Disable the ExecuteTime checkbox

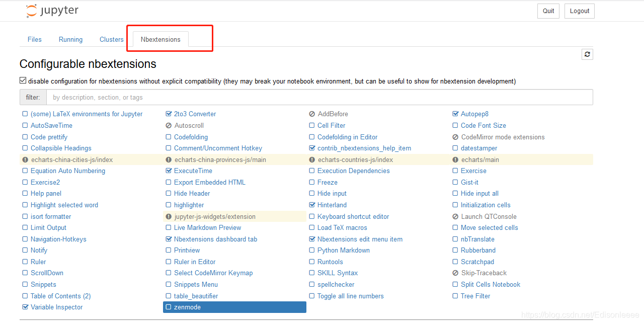pos(169,171)
